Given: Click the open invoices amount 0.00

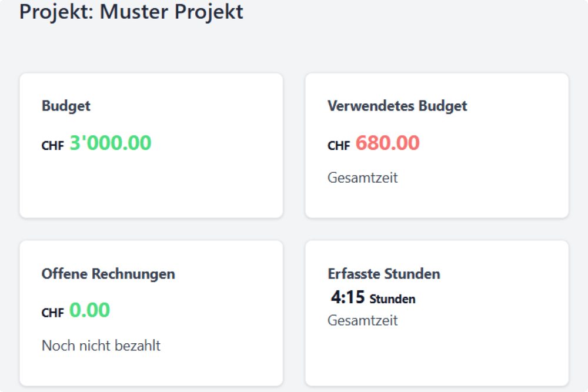Looking at the screenshot, I should [88, 310].
